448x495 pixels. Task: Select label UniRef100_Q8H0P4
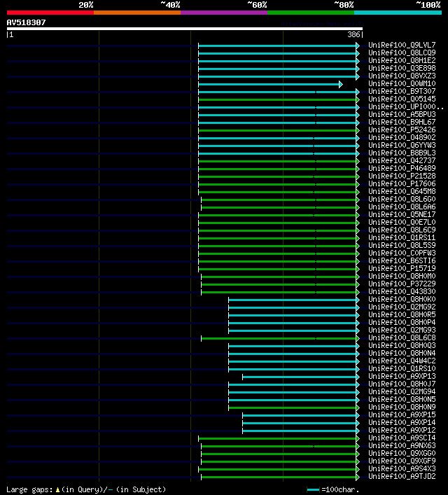[402, 322]
